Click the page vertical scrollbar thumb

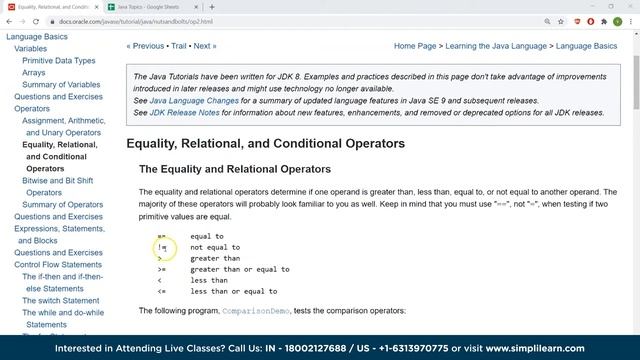[x=636, y=82]
